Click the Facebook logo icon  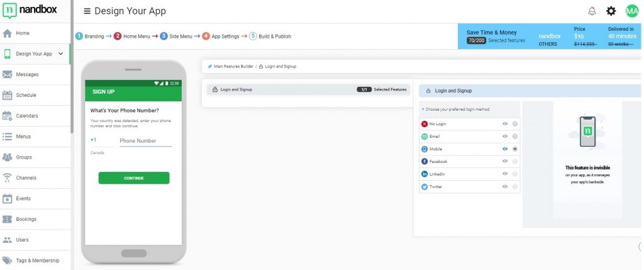coord(425,162)
